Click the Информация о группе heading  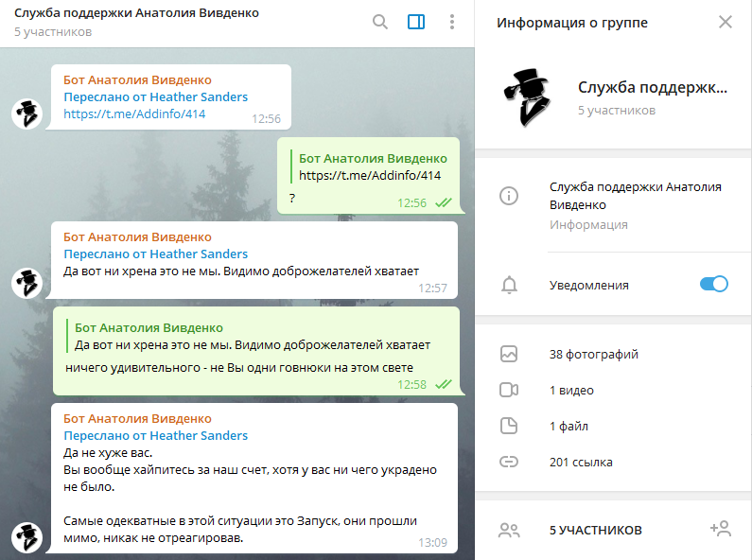coord(572,23)
